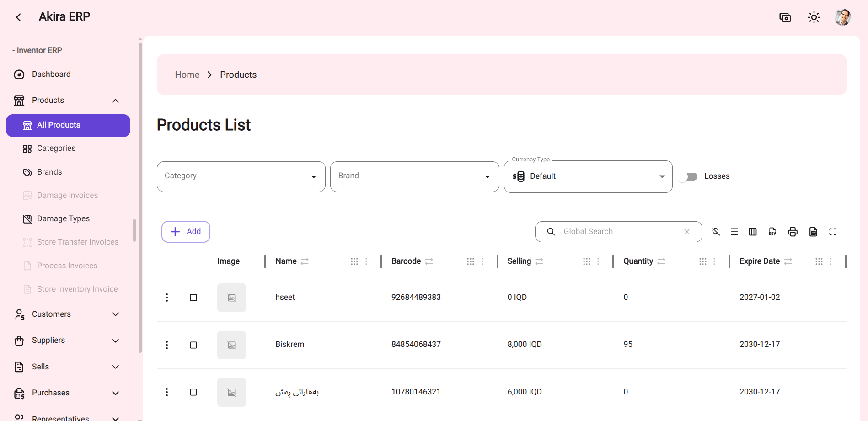Expand the Representatives sidebar section
868x421 pixels.
[x=116, y=418]
